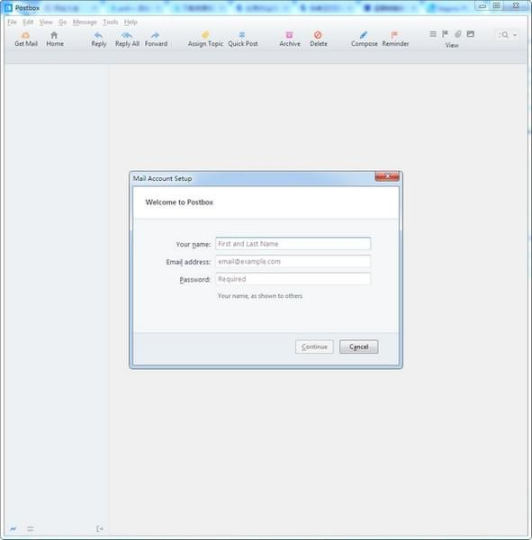Screen dimensions: 532x540
Task: Click the Postbox app icon in title bar
Action: [x=8, y=8]
